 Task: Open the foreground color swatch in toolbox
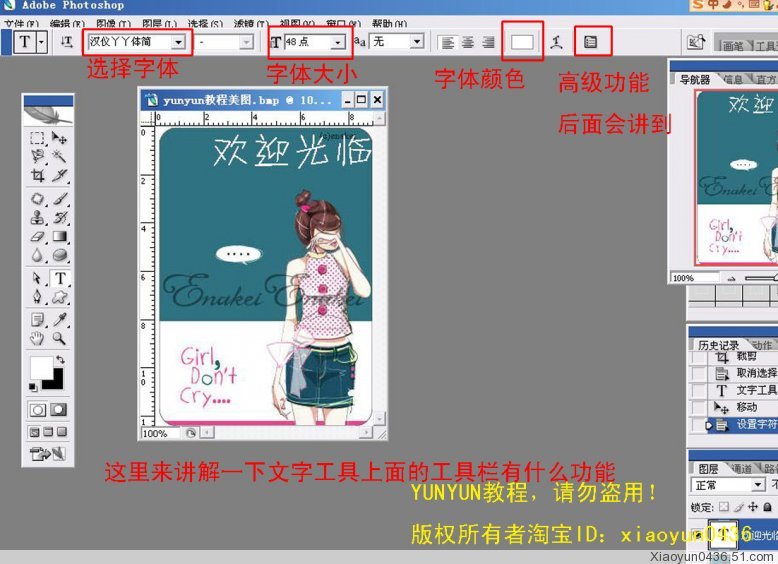41,368
